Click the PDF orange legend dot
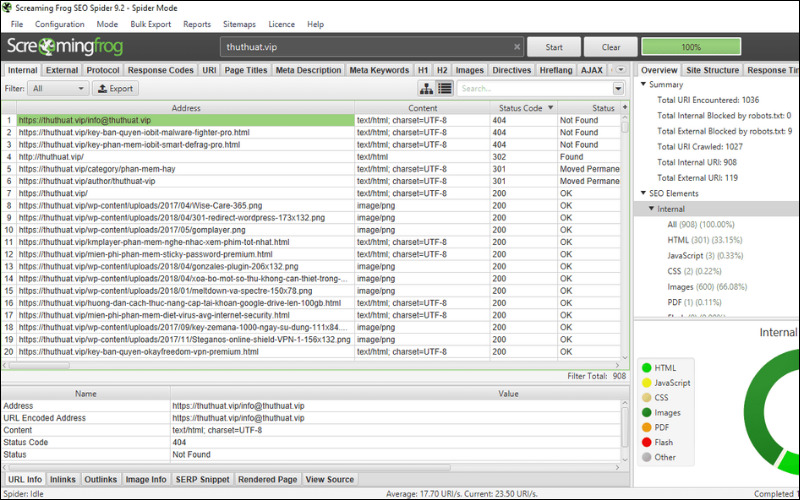This screenshot has height=500, width=800. coord(646,427)
